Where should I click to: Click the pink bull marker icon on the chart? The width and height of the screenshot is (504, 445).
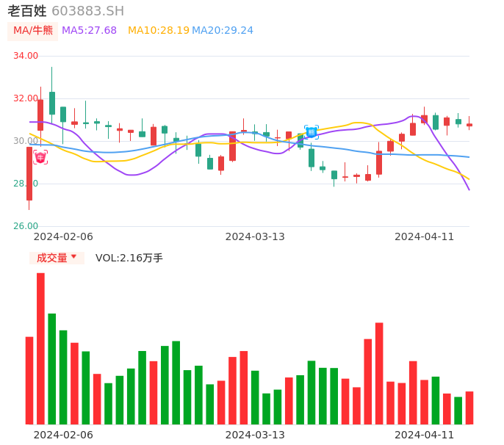40,157
